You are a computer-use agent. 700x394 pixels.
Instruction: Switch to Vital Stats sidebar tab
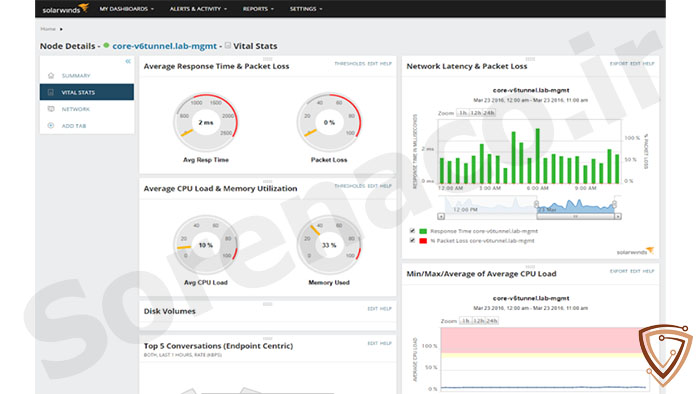pyautogui.click(x=87, y=92)
